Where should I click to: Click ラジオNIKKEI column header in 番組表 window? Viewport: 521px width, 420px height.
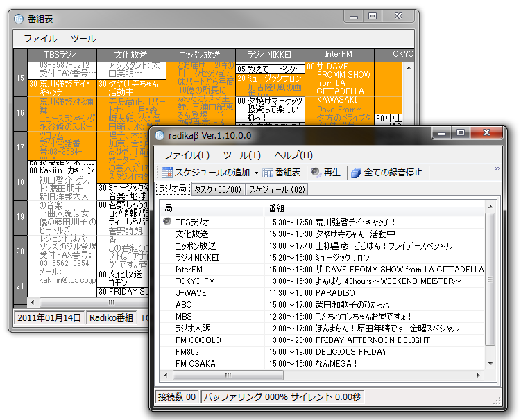(x=270, y=55)
